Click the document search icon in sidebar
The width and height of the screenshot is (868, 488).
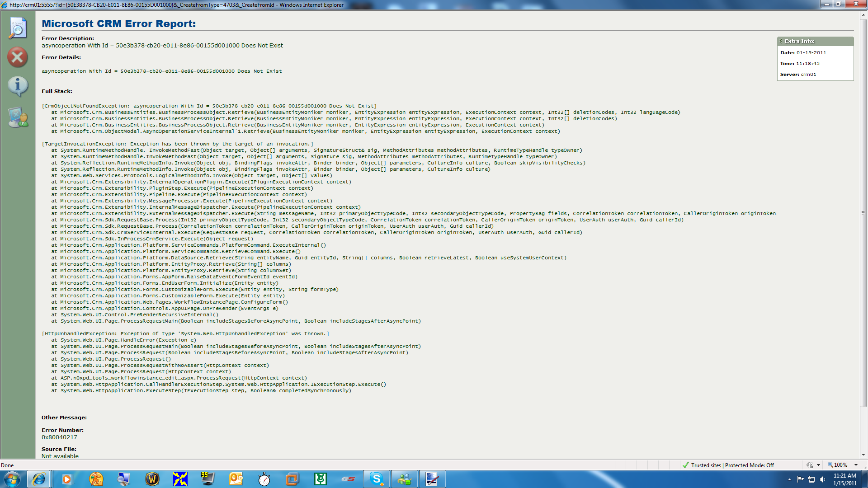[x=18, y=28]
